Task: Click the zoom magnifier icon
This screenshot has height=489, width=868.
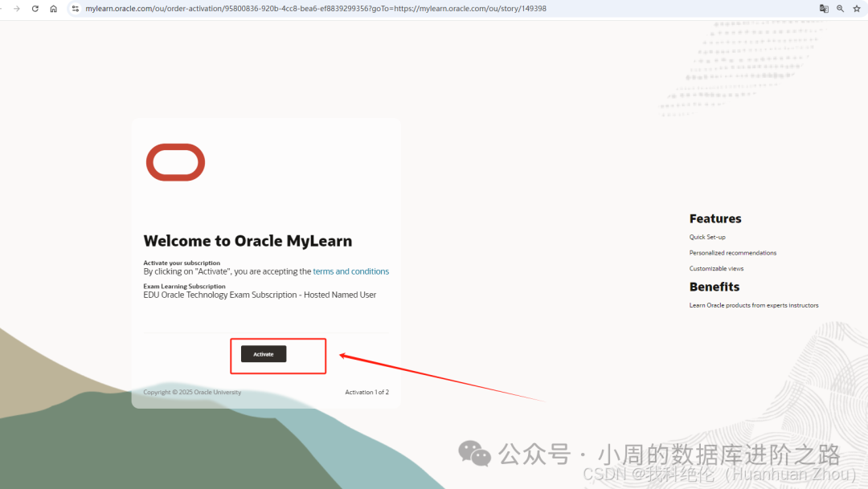Action: point(841,9)
